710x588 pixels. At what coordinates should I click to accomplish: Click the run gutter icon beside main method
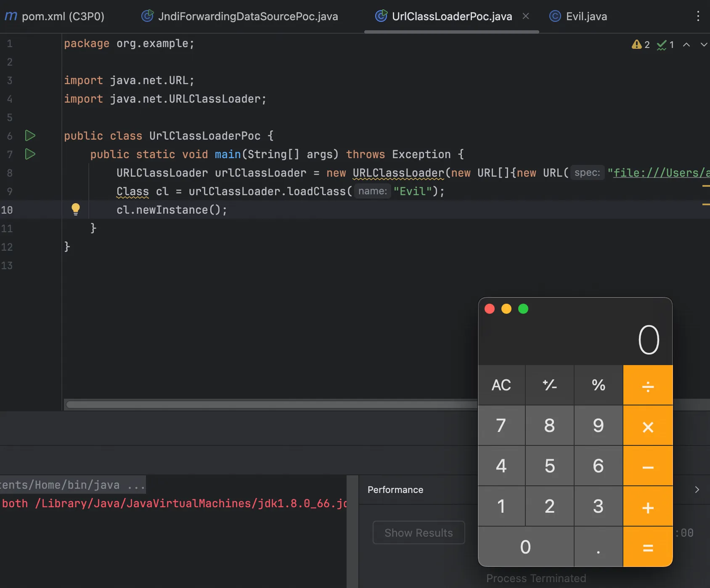click(30, 154)
